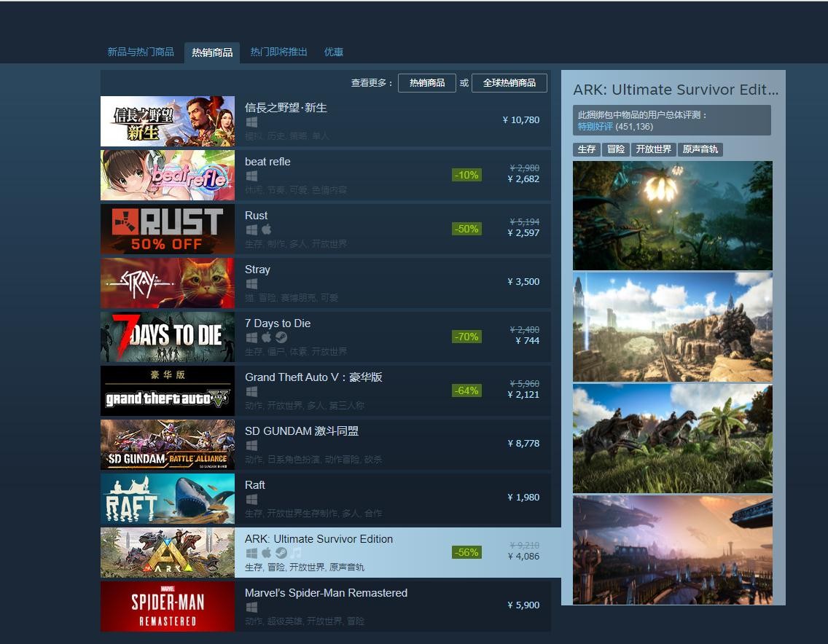Screen dimensions: 828x644
Task: Click the Windows icon under Raft
Action: point(251,499)
